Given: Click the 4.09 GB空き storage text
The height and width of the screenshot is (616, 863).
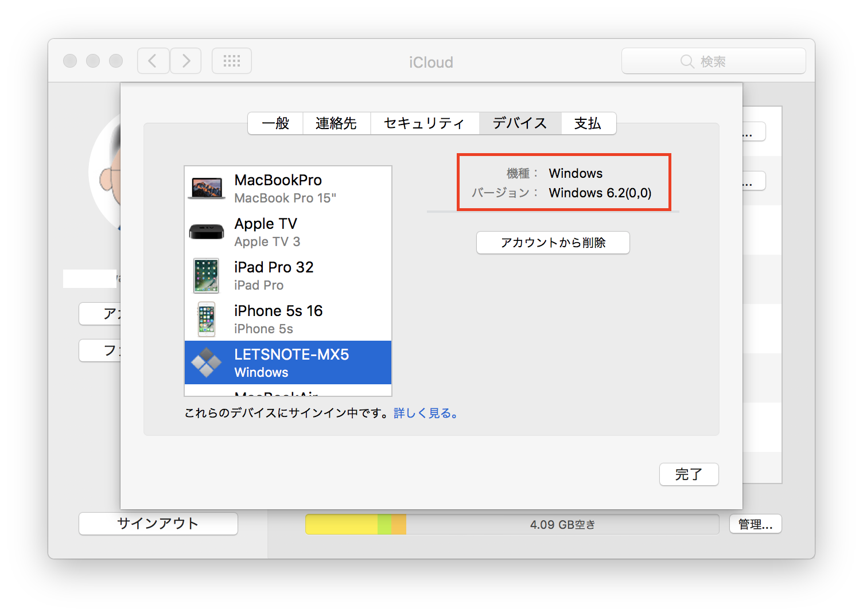Looking at the screenshot, I should [562, 525].
